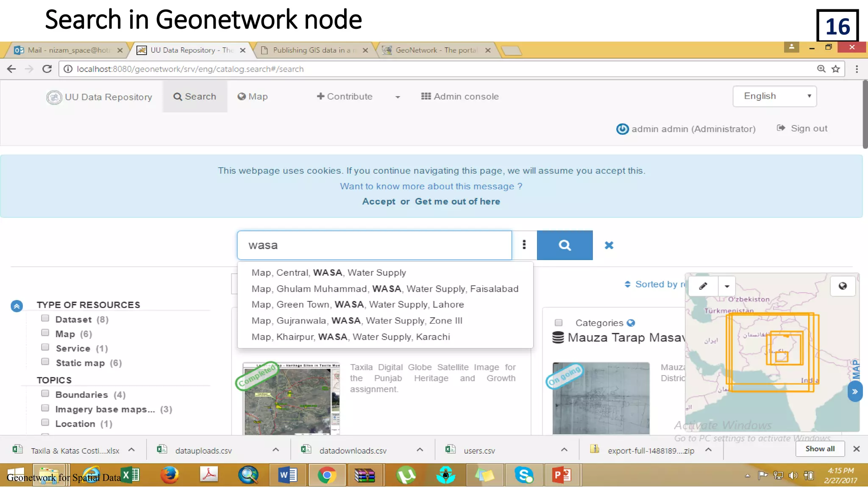868x488 pixels.
Task: Click the Show all downloads button
Action: (820, 449)
